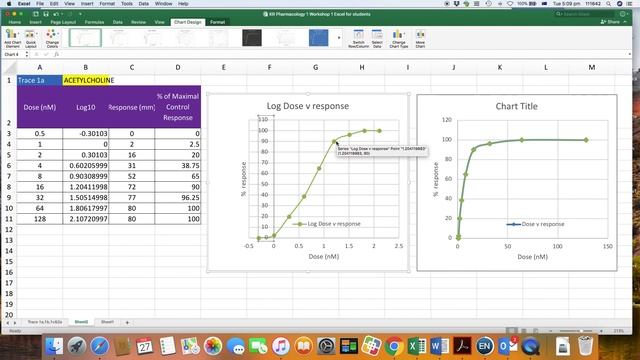The height and width of the screenshot is (360, 640).
Task: Open iTunes from the dock
Action: [281, 346]
